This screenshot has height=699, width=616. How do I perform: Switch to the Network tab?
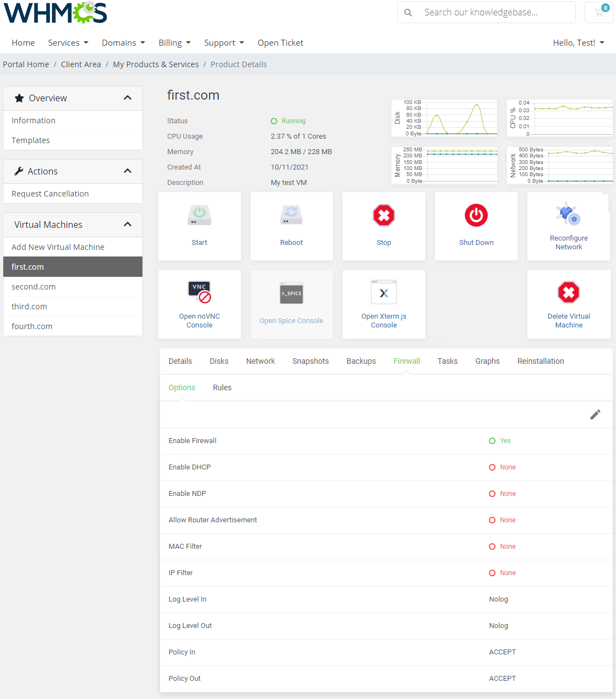pos(261,361)
